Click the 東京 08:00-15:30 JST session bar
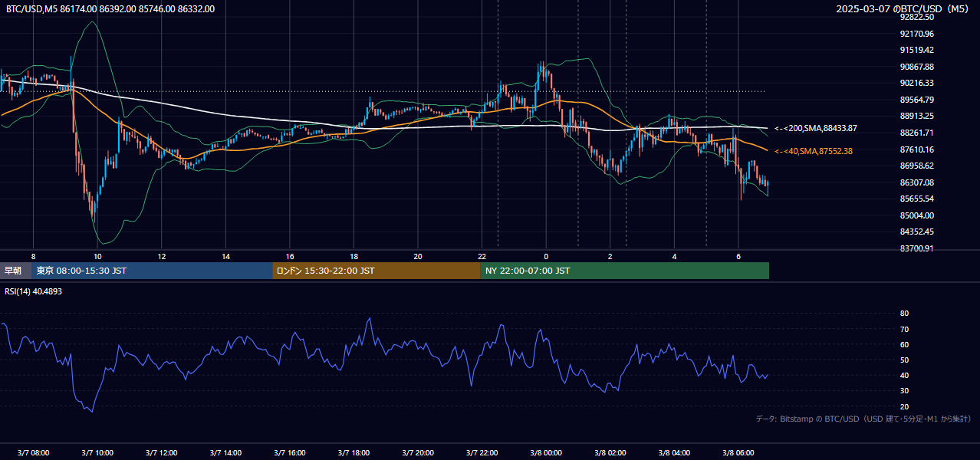Image resolution: width=980 pixels, height=460 pixels. [152, 271]
